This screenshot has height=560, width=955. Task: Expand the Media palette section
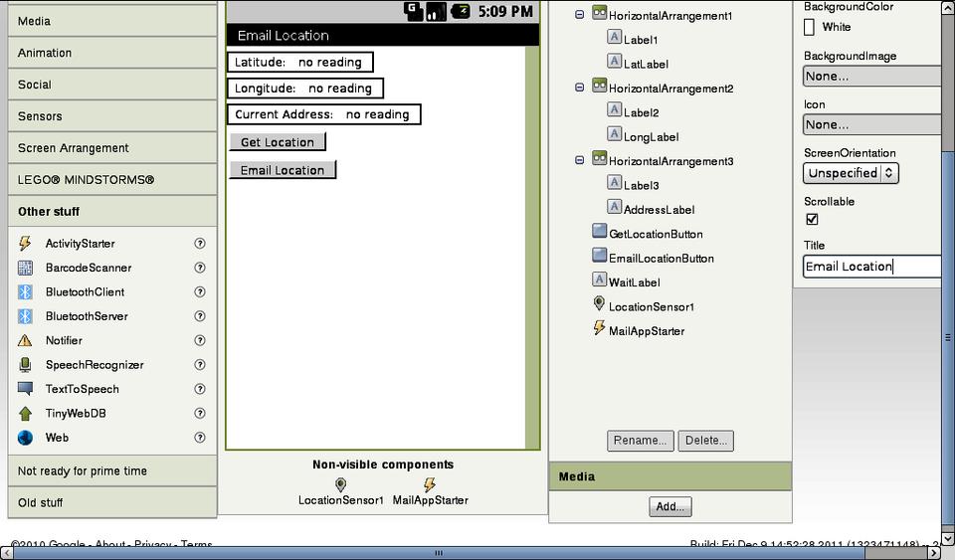112,21
